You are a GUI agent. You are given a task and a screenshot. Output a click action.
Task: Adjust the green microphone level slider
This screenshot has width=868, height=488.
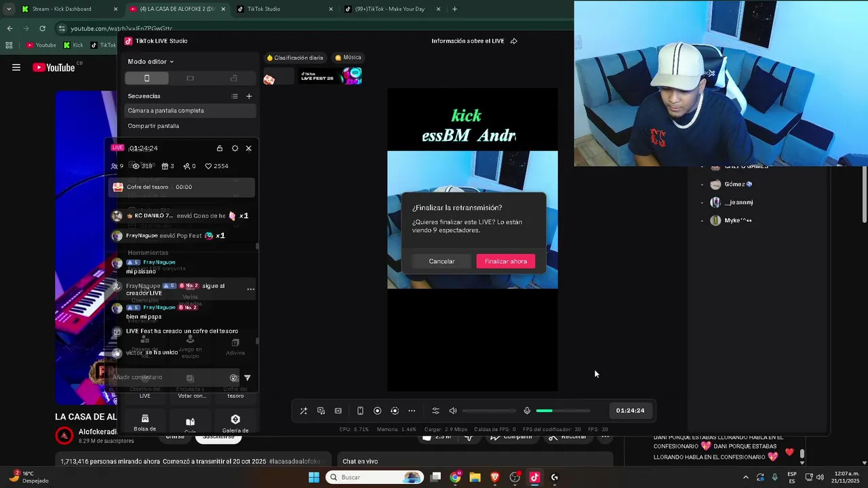(x=563, y=411)
